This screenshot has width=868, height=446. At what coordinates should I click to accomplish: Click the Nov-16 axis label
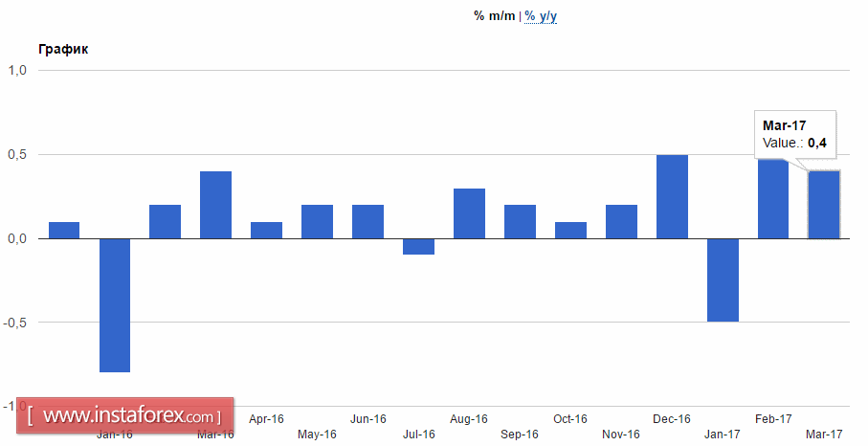pos(621,435)
